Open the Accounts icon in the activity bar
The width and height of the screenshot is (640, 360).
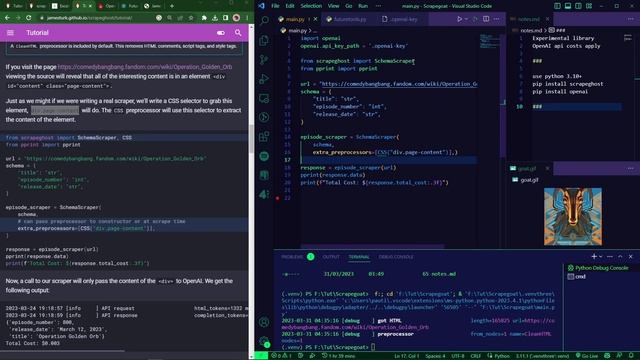point(264,322)
